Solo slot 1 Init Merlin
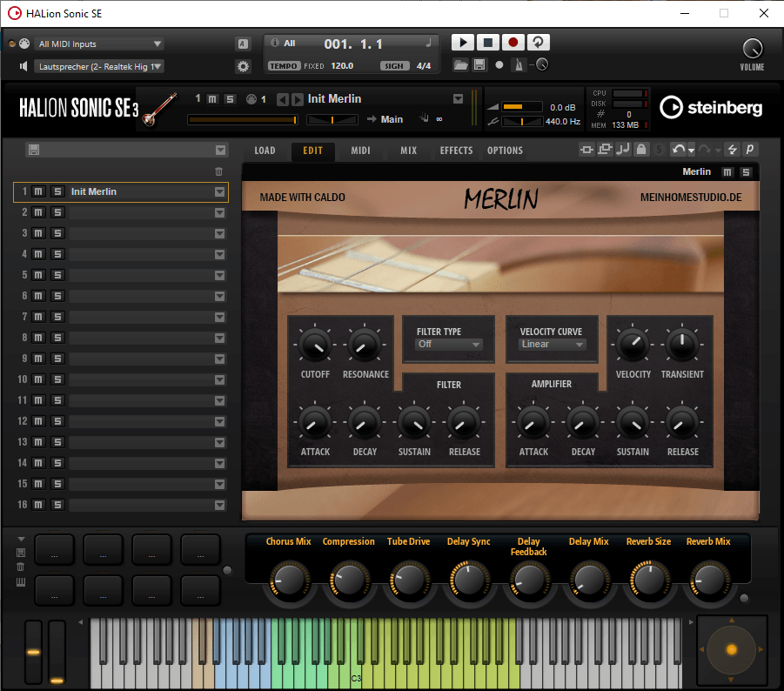 [x=57, y=191]
